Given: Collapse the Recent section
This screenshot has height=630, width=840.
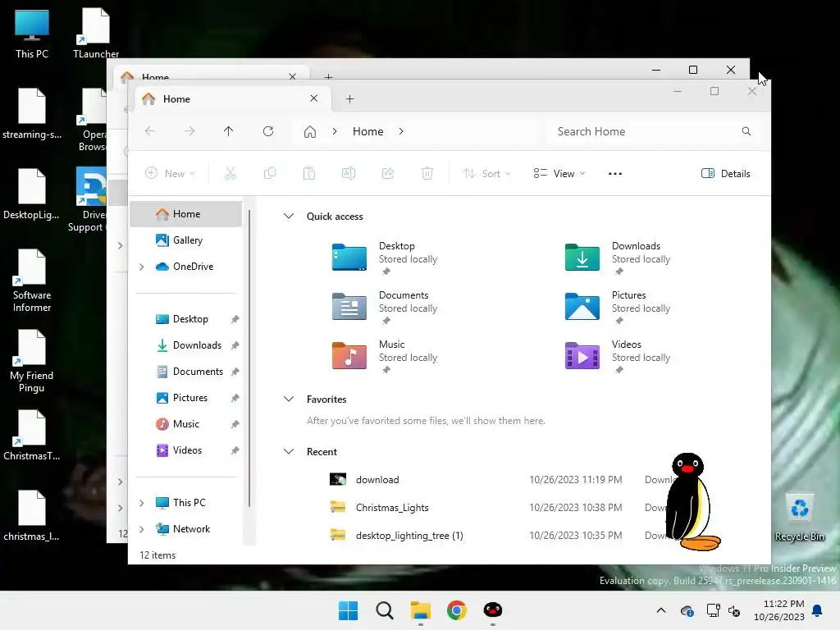Looking at the screenshot, I should 289,452.
